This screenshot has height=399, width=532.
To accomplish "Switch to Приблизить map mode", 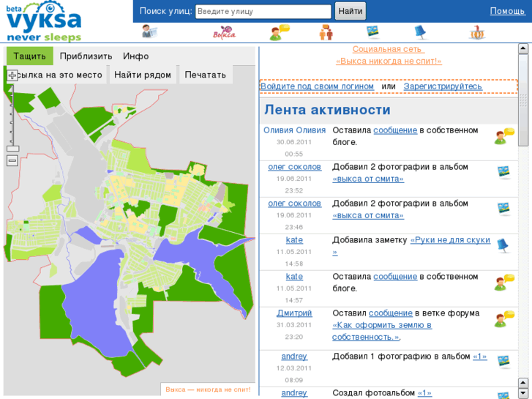I will [86, 56].
